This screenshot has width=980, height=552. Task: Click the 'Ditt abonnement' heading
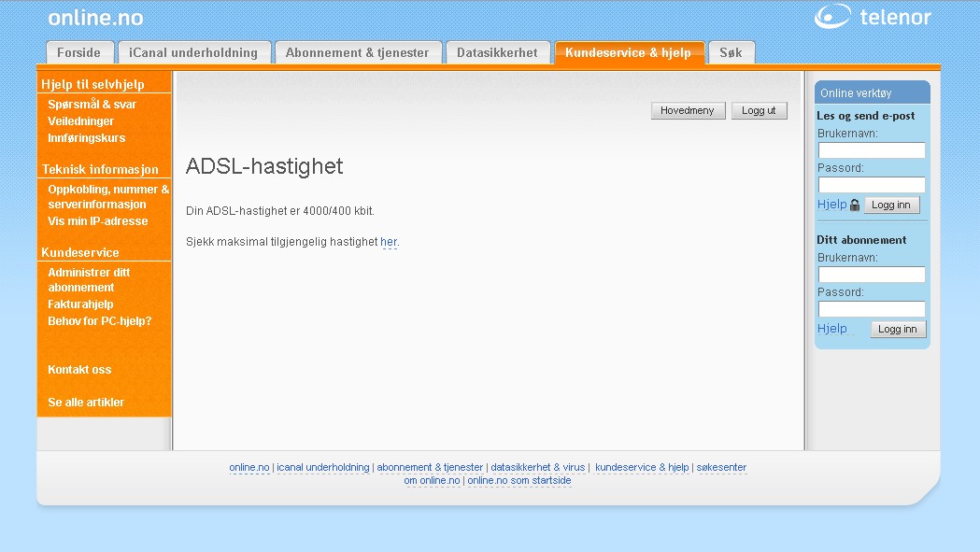[x=861, y=240]
